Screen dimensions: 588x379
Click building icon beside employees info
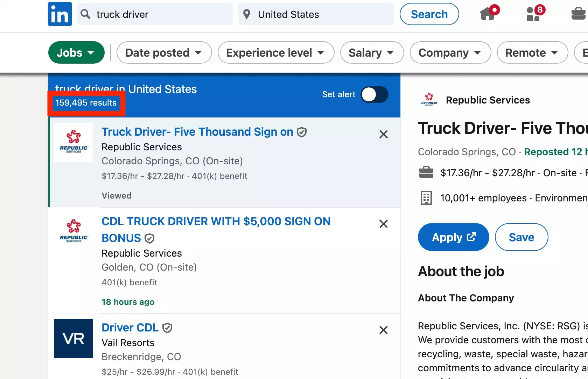click(426, 198)
